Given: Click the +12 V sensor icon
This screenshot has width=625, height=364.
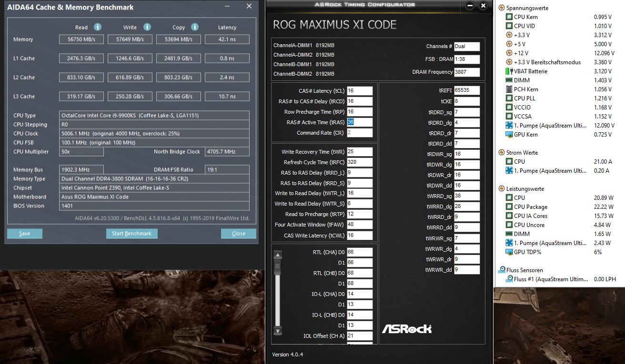Looking at the screenshot, I should (x=509, y=53).
